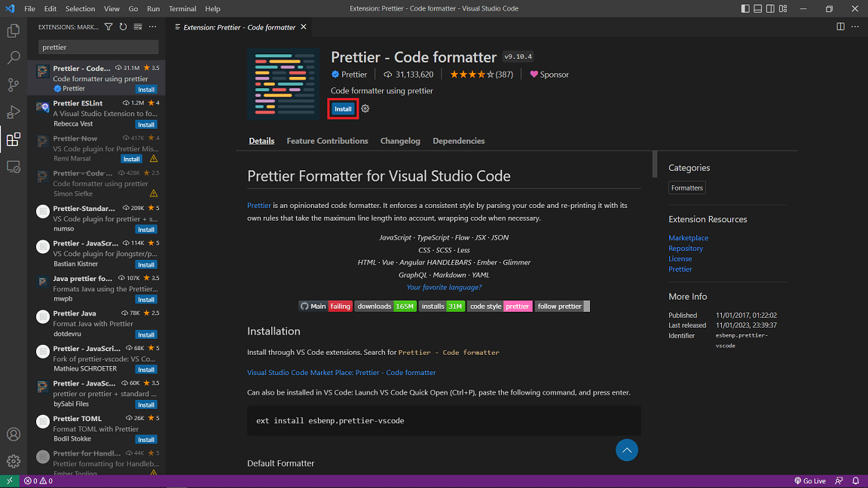The width and height of the screenshot is (868, 488).
Task: Open the extension manage gear dropdown
Action: [365, 108]
